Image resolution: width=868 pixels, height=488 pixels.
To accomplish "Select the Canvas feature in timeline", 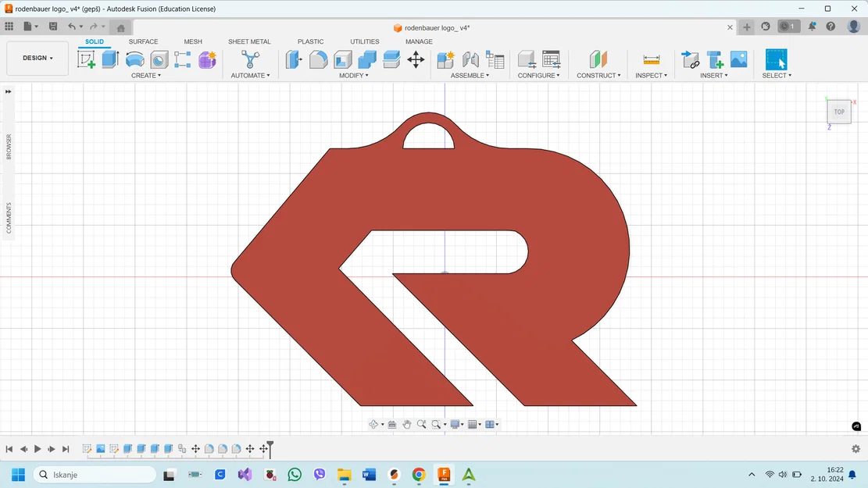I will 100,449.
